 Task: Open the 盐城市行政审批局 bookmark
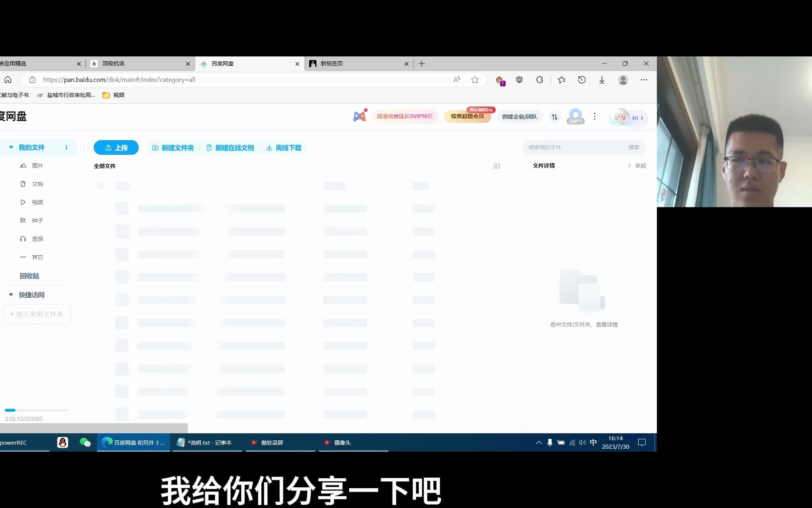(66, 95)
